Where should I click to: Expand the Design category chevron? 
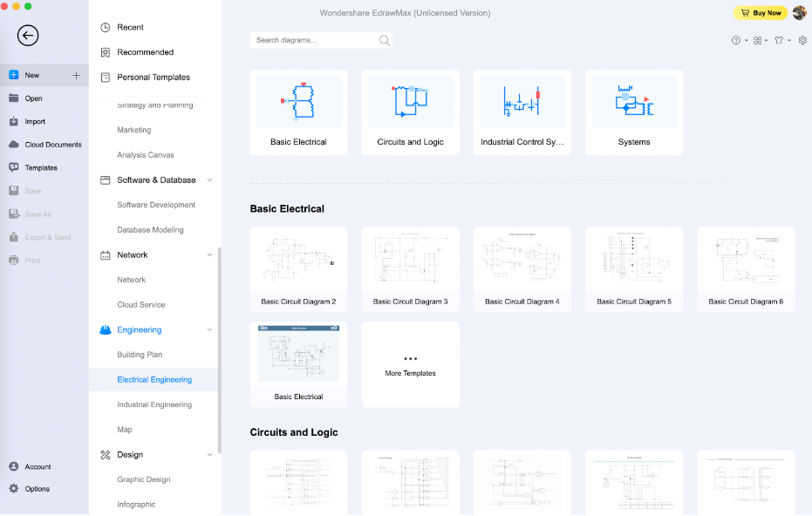pyautogui.click(x=209, y=454)
